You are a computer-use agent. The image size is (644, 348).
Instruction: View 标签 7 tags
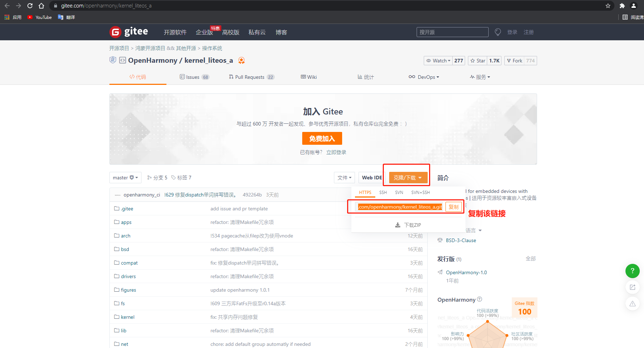(181, 178)
